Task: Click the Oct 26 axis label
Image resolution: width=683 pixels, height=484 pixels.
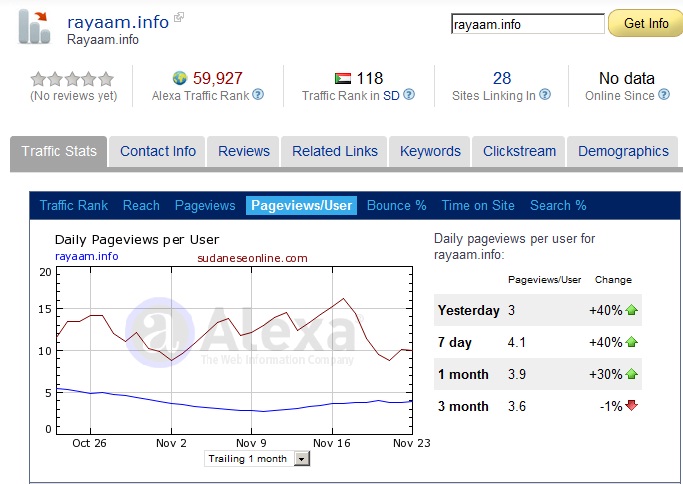Action: pos(89,443)
